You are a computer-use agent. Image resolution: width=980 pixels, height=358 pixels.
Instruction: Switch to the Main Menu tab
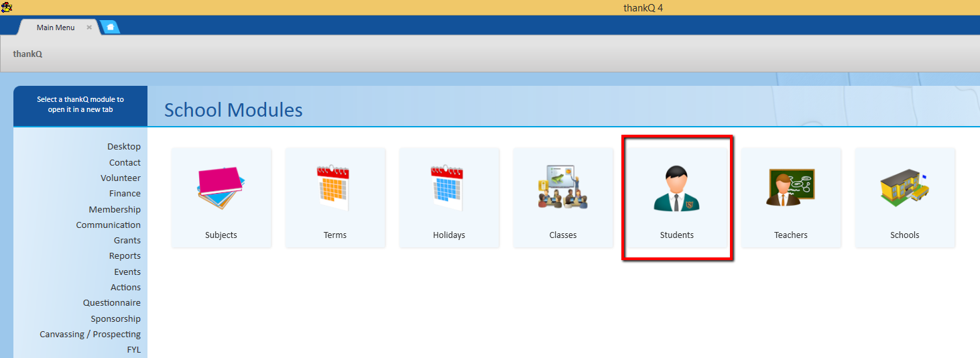(x=56, y=27)
